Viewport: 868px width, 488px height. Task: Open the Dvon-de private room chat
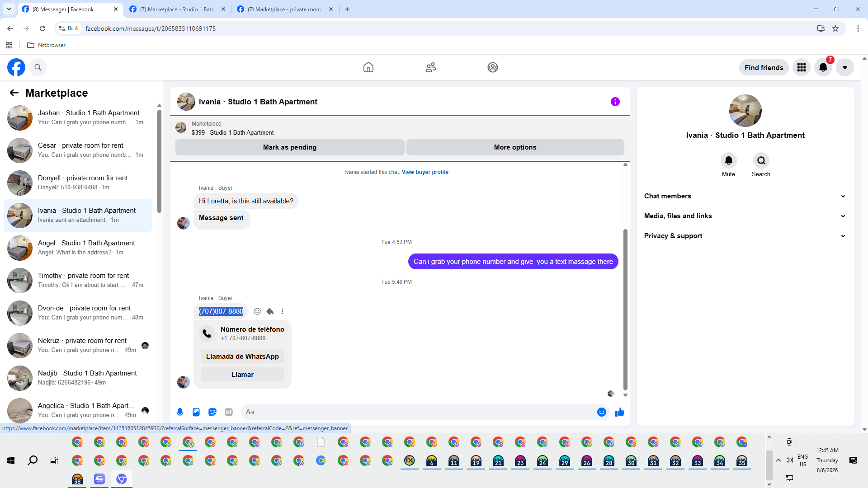pos(78,313)
